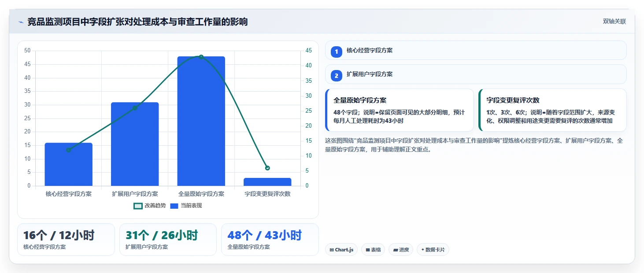Open the 扩展用户字段方案 list row
Viewport: 644px width, 273px height.
pos(476,74)
